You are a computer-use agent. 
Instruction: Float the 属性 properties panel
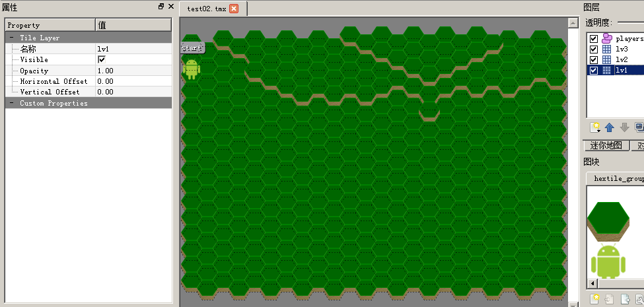(x=161, y=7)
